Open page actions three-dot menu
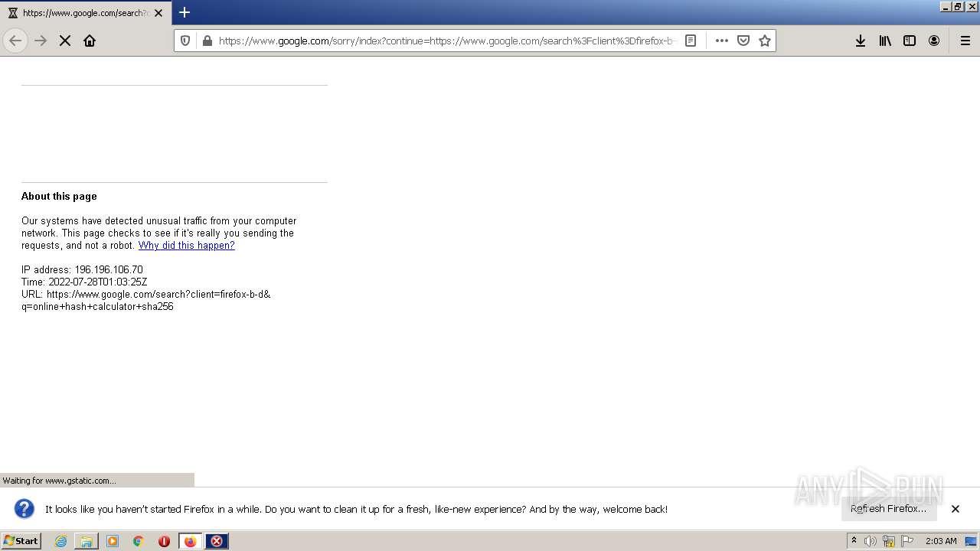 (x=722, y=41)
